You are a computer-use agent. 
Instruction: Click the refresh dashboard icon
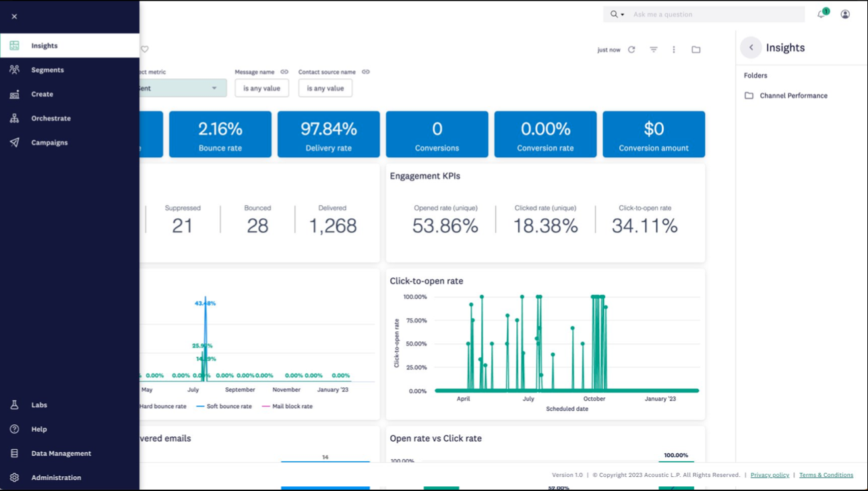[631, 49]
